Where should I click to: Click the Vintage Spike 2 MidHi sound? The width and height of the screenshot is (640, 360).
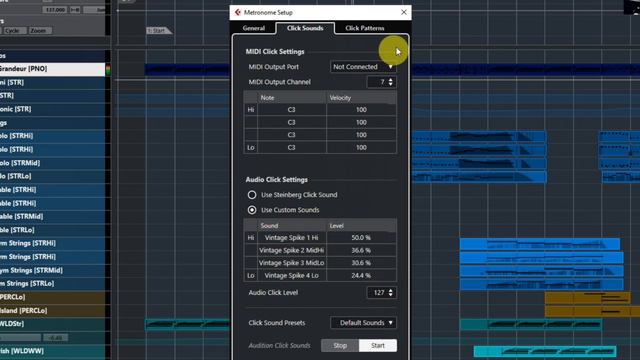(x=291, y=250)
